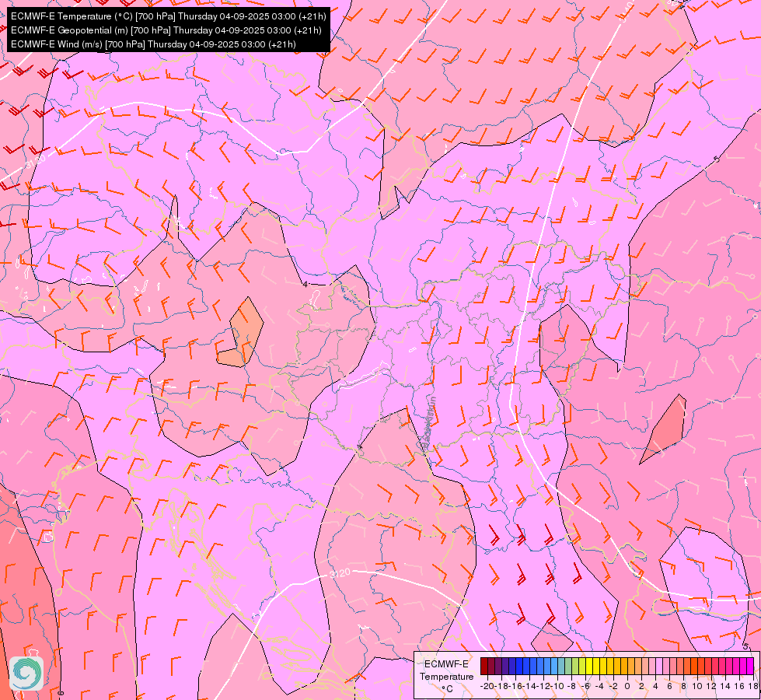Click the '8' legend scale value
The width and height of the screenshot is (761, 700).
tap(683, 686)
